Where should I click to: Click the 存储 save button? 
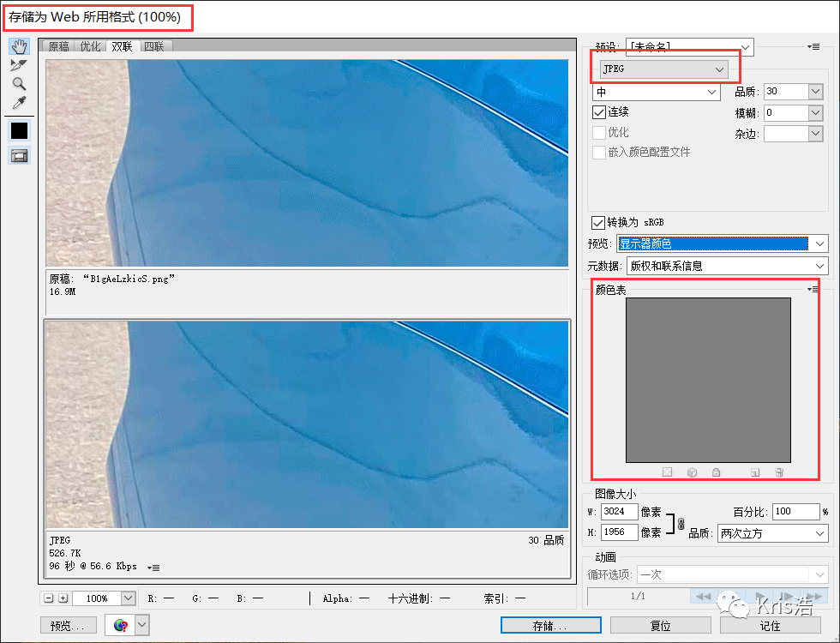(x=550, y=625)
